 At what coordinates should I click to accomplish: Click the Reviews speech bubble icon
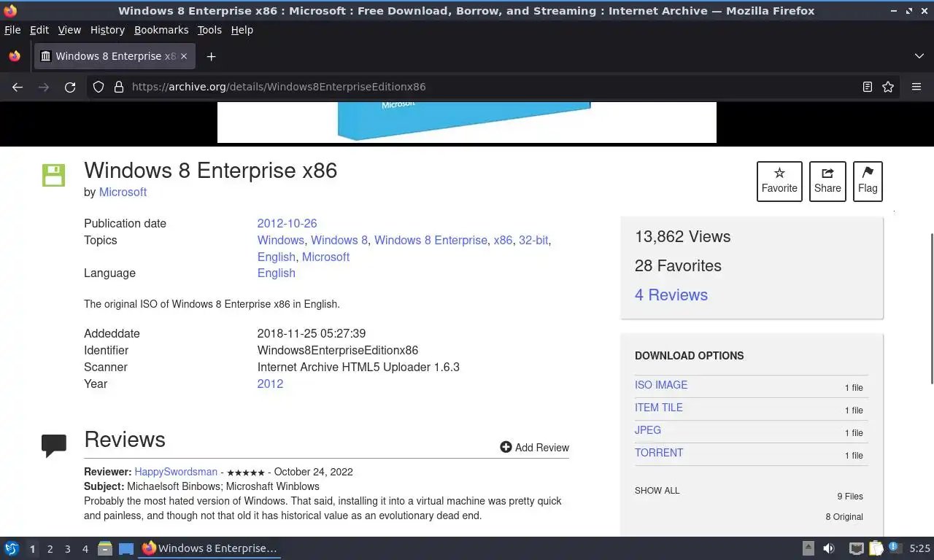coord(54,445)
